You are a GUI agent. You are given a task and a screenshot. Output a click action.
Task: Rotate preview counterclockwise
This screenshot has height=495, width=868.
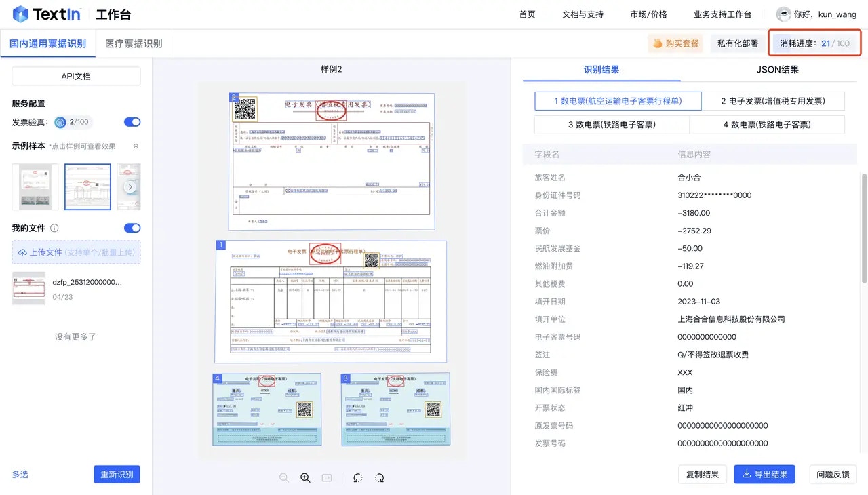tap(358, 478)
